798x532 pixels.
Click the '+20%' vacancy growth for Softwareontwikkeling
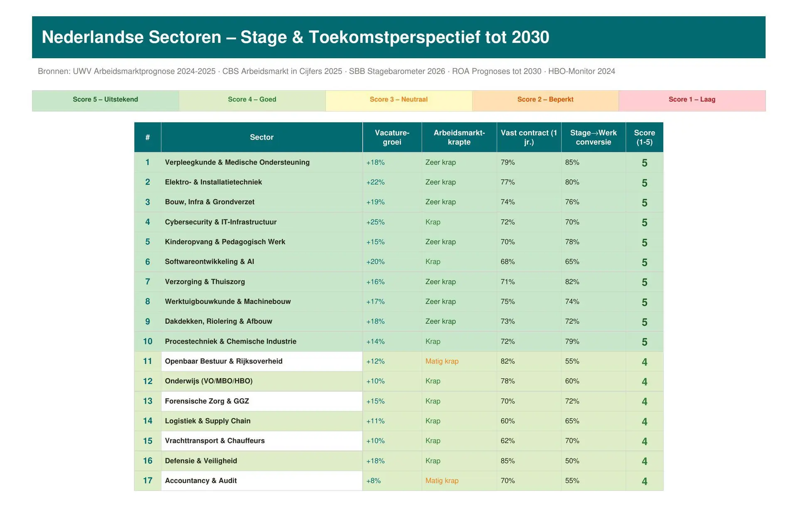(375, 262)
